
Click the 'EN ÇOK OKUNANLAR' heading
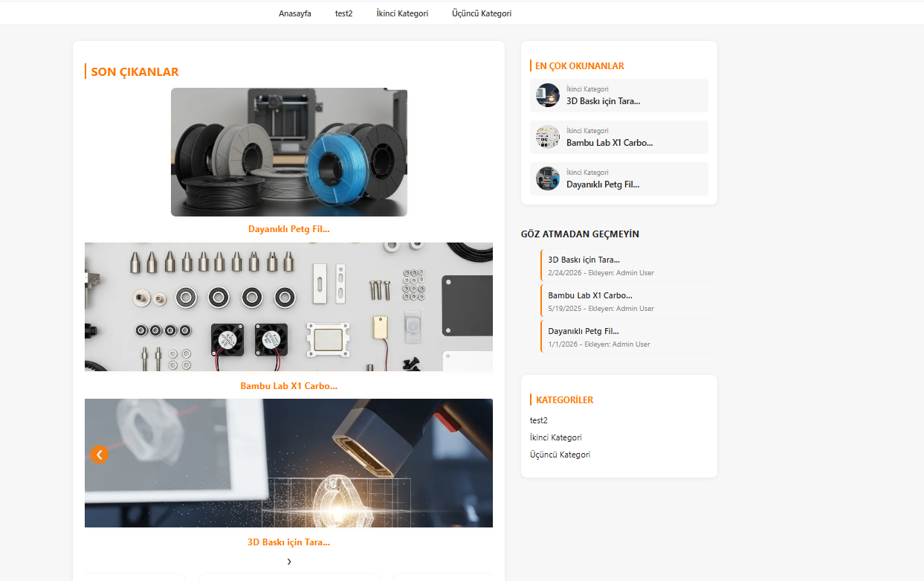tap(580, 65)
